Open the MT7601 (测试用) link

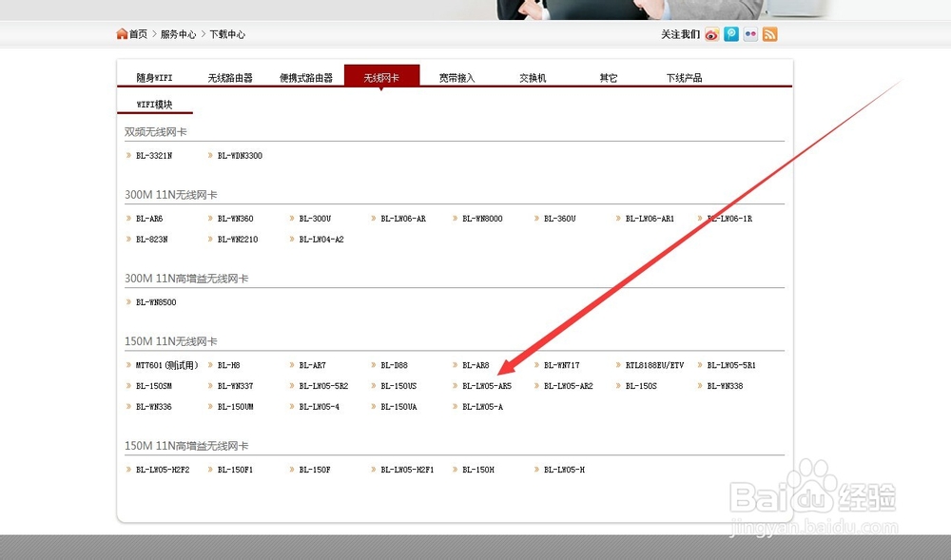click(x=166, y=365)
